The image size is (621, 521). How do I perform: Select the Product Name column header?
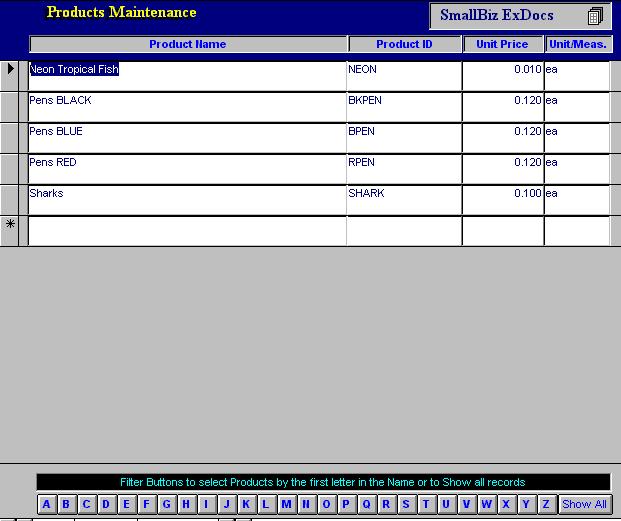click(188, 44)
